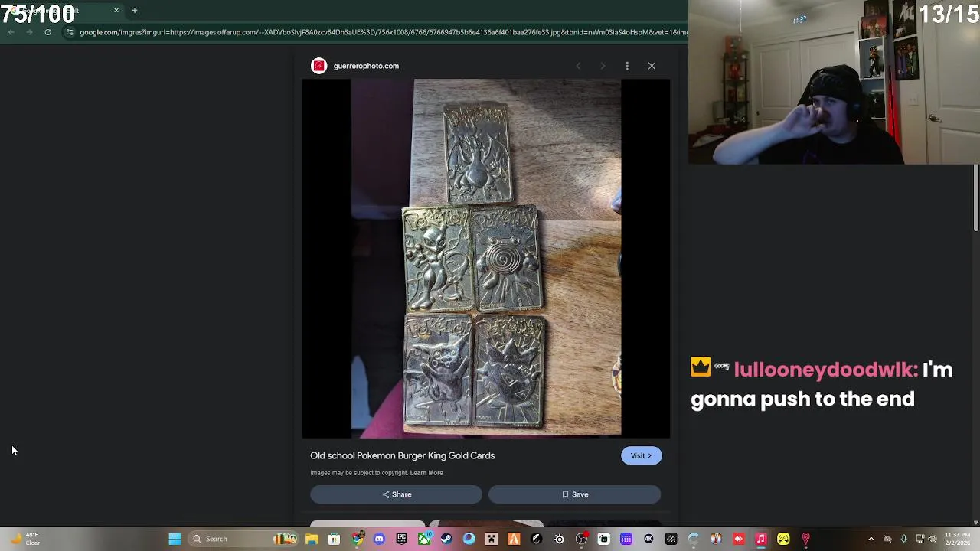980x551 pixels.
Task: Close the current browser tab
Action: (116, 11)
